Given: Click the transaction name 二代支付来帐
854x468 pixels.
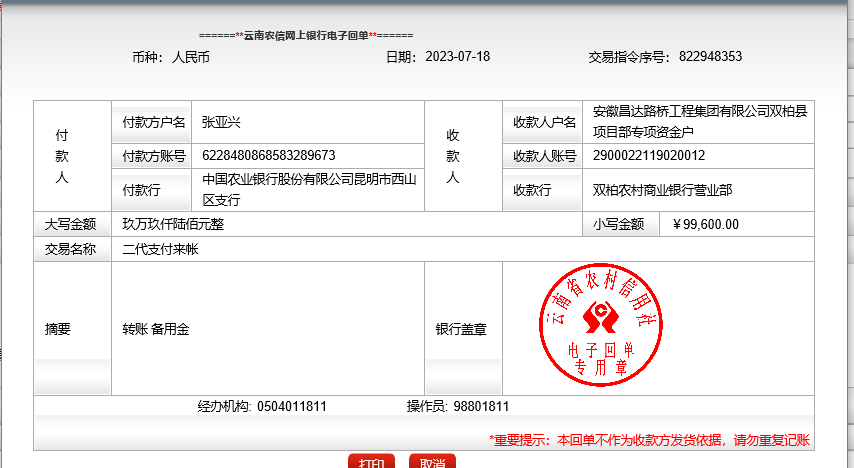Looking at the screenshot, I should 160,249.
